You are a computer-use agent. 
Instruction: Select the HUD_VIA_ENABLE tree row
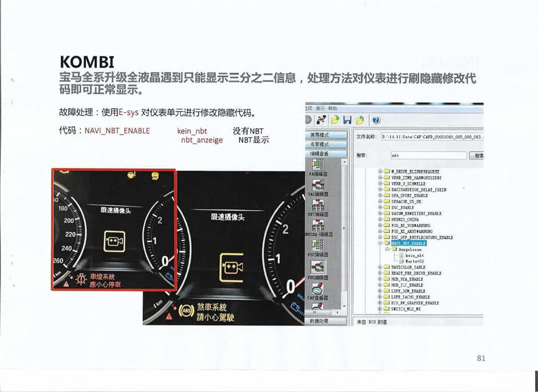click(408, 279)
